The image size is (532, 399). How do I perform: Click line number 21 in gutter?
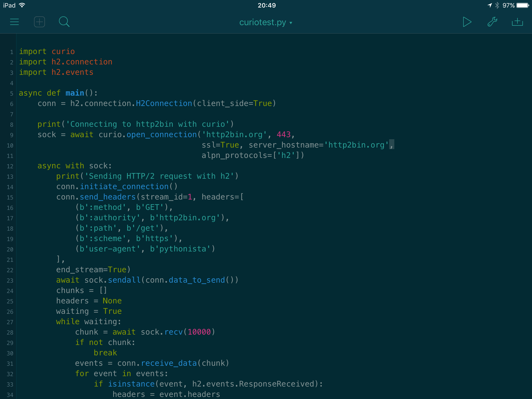tap(10, 260)
